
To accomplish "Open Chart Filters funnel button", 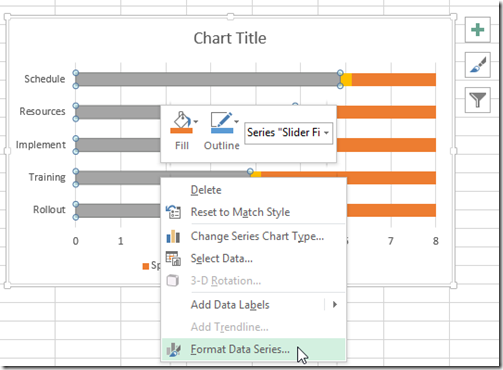I will click(478, 100).
